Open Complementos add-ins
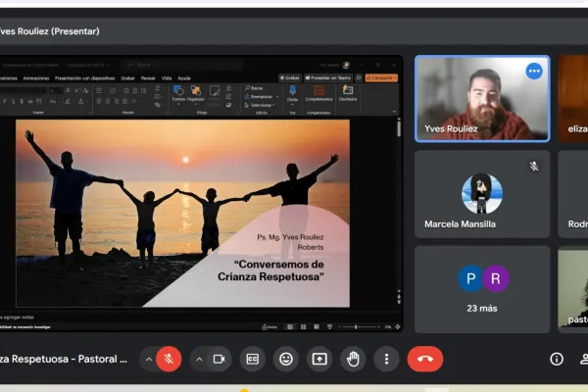The image size is (588, 392). pos(318,94)
